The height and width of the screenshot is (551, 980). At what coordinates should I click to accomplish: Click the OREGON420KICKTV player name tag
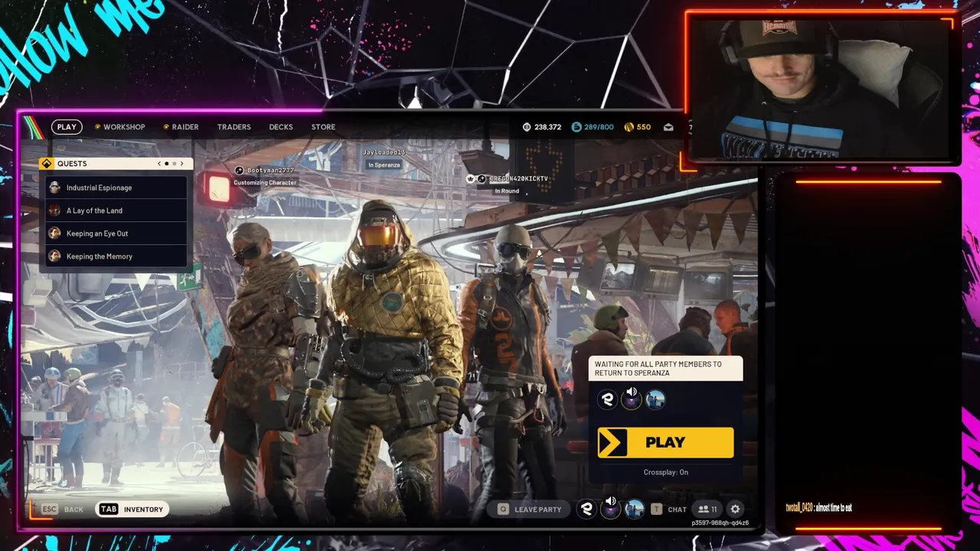coord(519,178)
